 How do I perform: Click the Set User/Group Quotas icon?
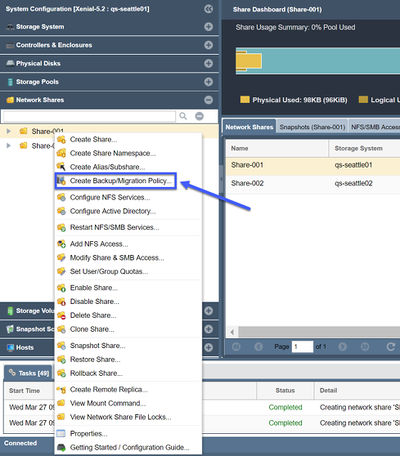tap(61, 271)
